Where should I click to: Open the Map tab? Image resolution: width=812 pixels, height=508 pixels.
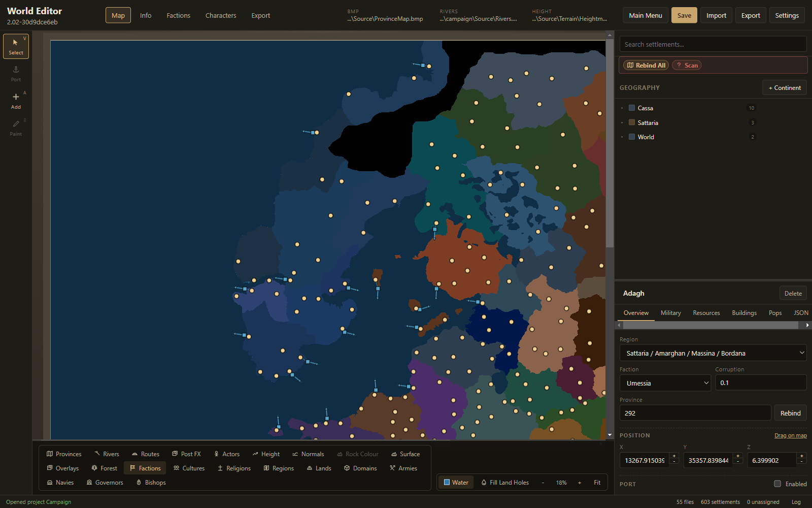(118, 15)
